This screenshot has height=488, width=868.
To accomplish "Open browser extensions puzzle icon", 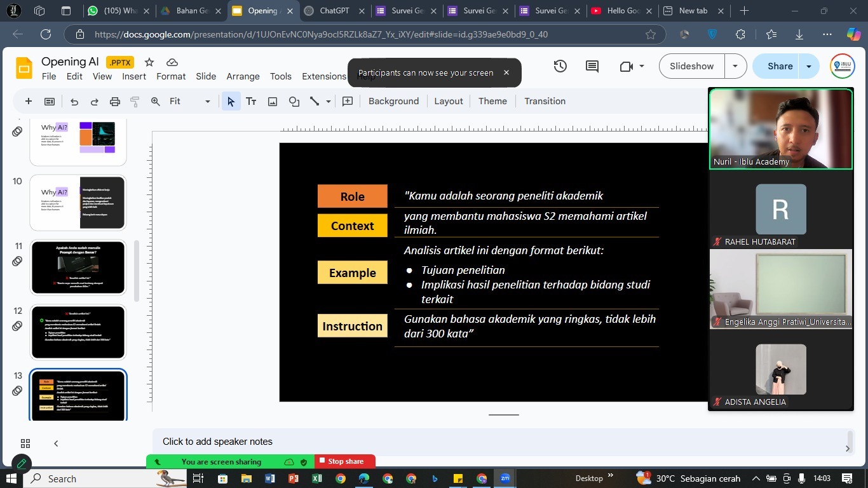I will point(740,34).
